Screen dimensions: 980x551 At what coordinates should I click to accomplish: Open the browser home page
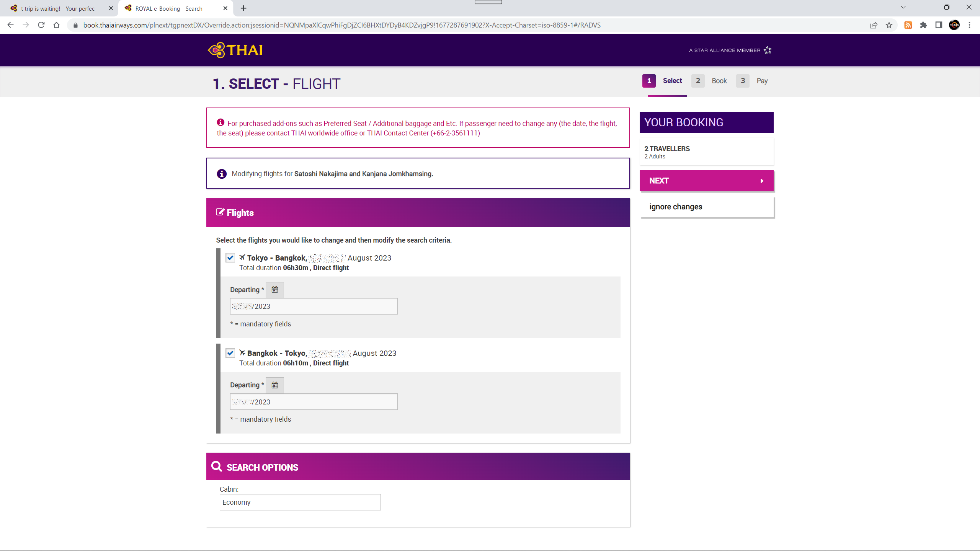[57, 25]
